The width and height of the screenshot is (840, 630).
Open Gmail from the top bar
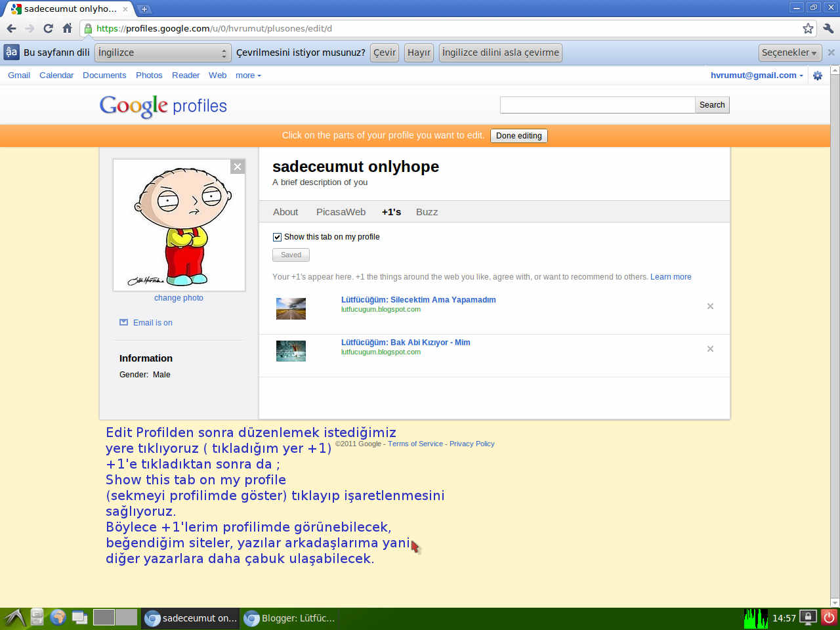pos(19,75)
